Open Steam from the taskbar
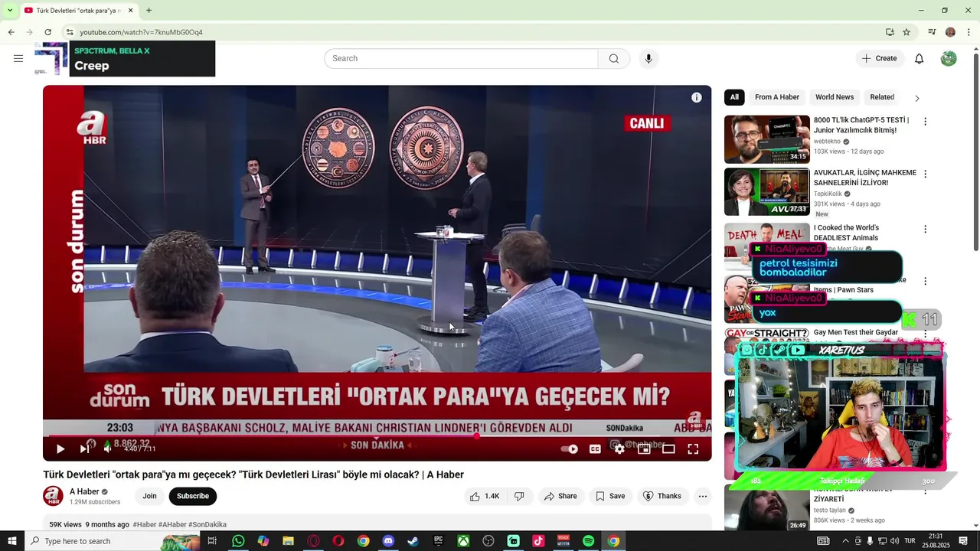Image resolution: width=980 pixels, height=551 pixels. [413, 541]
